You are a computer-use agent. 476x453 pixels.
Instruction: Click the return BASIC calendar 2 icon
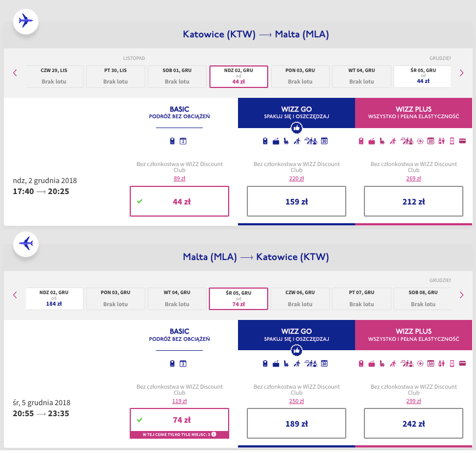point(182,363)
